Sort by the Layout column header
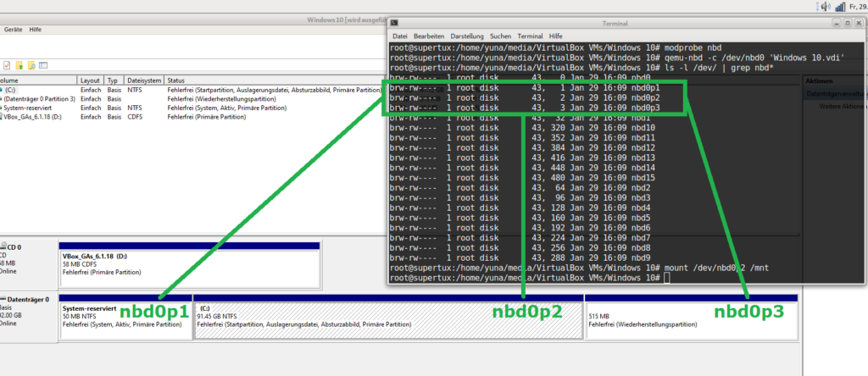 pos(90,80)
